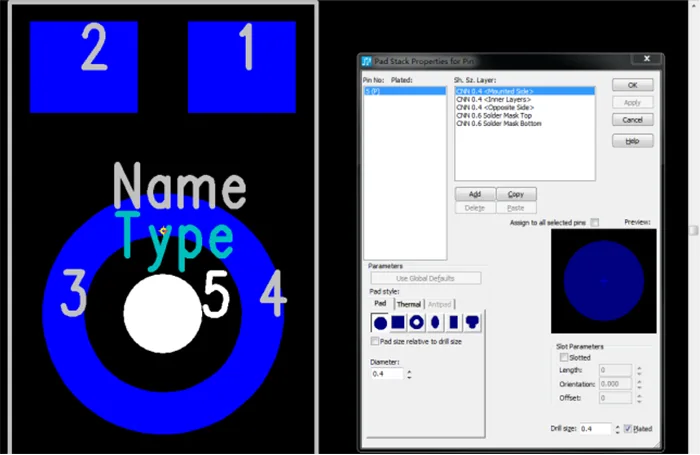Increase the Diameter spinner value
Viewport: 700px width, 455px height.
click(409, 371)
